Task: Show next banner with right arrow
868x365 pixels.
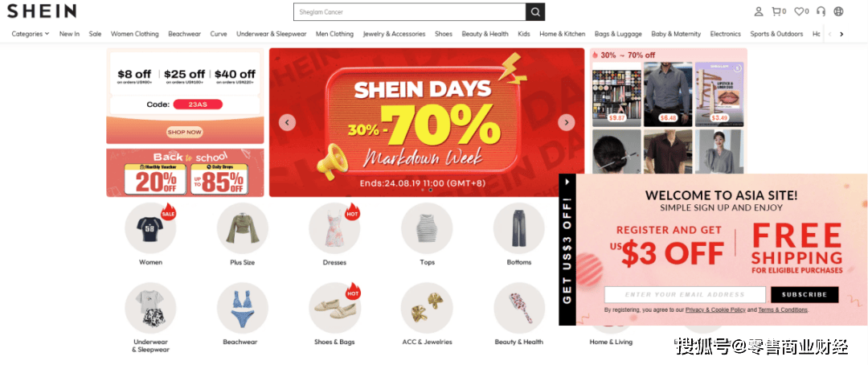Action: click(x=566, y=122)
